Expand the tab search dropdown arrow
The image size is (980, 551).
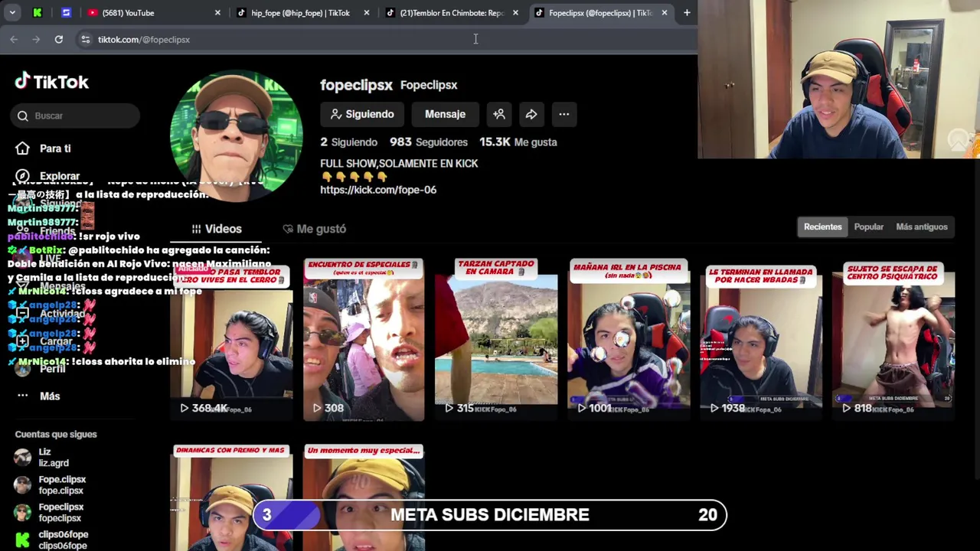point(12,13)
